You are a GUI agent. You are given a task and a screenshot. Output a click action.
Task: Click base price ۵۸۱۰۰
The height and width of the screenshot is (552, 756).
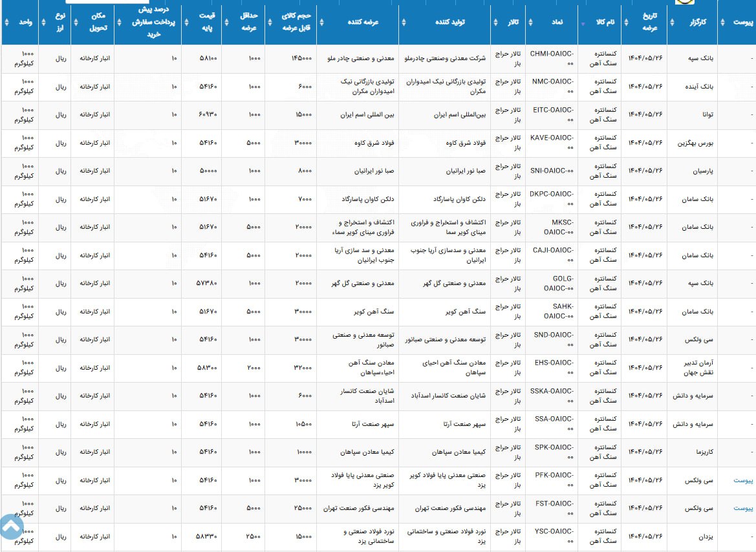point(208,58)
